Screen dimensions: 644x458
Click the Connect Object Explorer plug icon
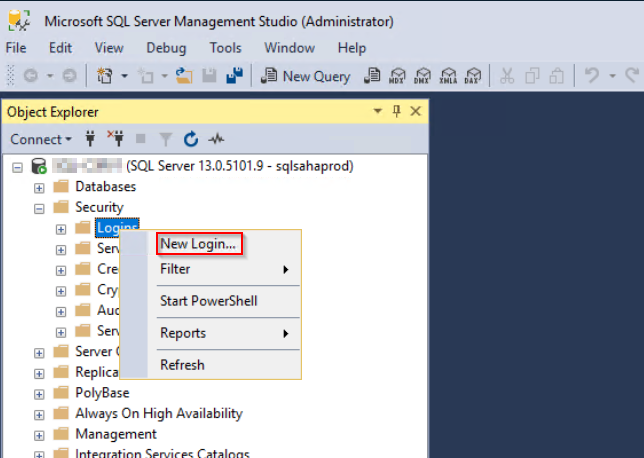(90, 139)
